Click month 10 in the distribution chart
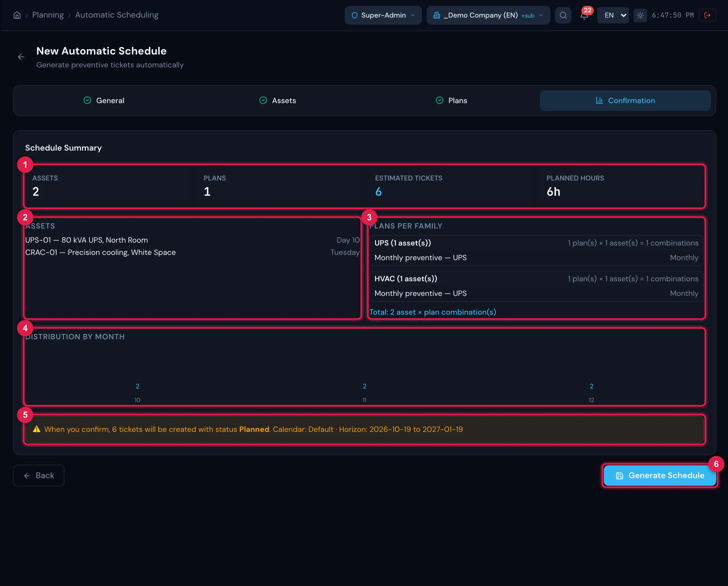Image resolution: width=728 pixels, height=586 pixels. 137,400
